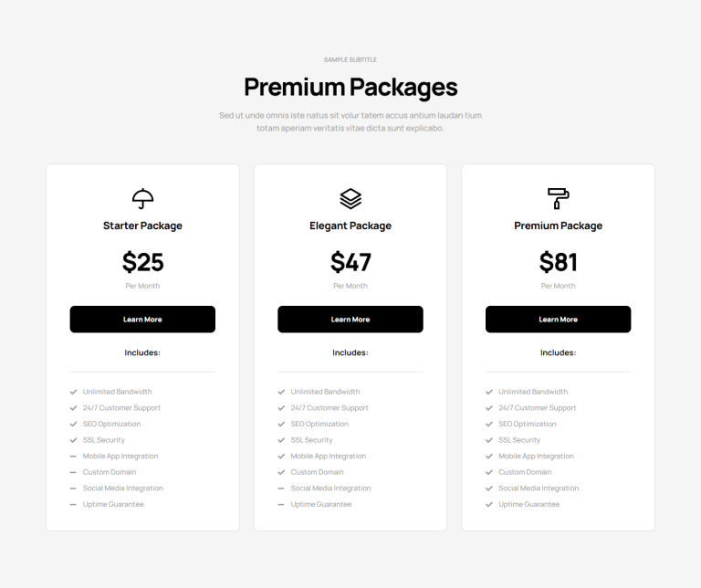Image resolution: width=701 pixels, height=588 pixels.
Task: Click the $81 price in Premium card
Action: coord(559,262)
